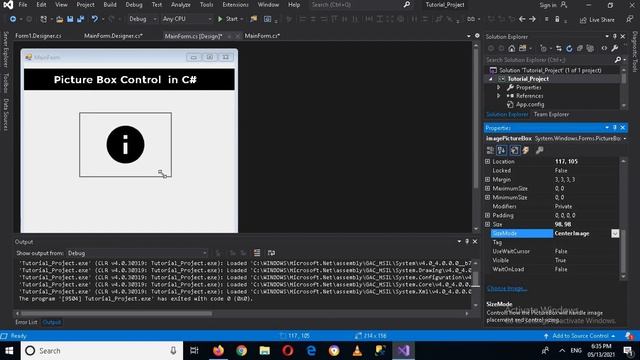This screenshot has height=360, width=640.
Task: Click Sign in button
Action: tap(553, 5)
